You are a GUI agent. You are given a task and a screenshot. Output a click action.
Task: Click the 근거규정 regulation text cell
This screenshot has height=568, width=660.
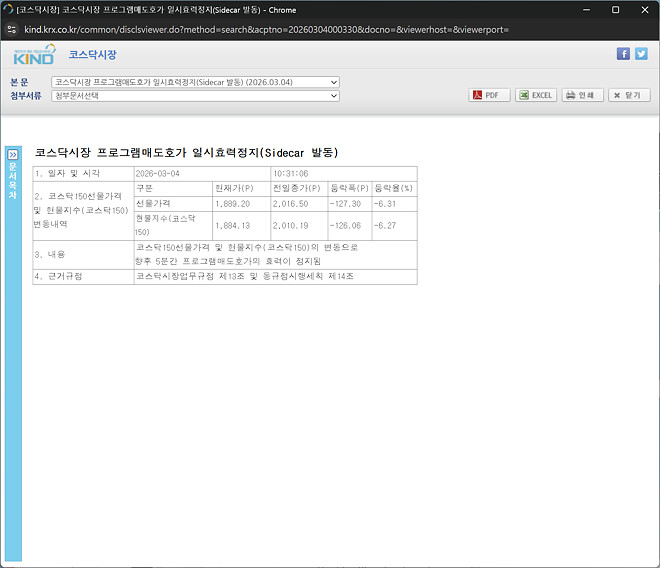coord(246,275)
